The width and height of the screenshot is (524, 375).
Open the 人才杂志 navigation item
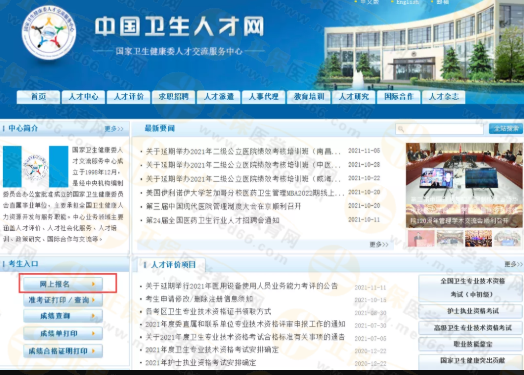[x=444, y=97]
